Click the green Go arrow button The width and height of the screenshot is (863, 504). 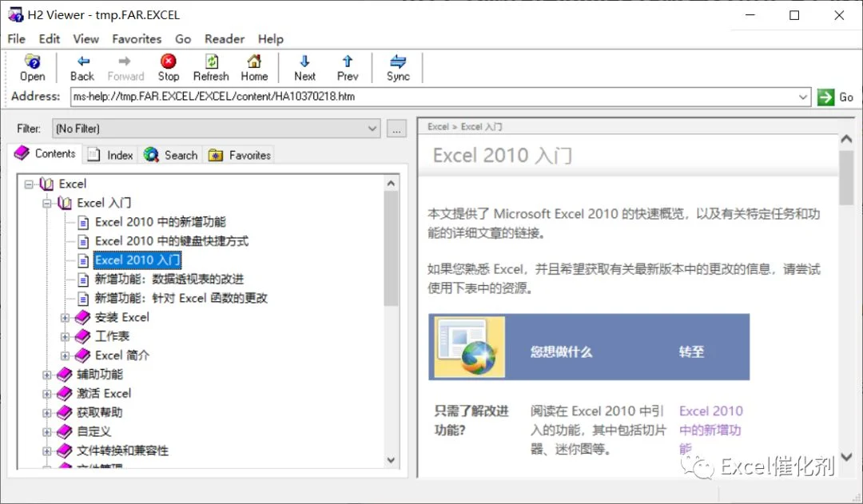825,97
